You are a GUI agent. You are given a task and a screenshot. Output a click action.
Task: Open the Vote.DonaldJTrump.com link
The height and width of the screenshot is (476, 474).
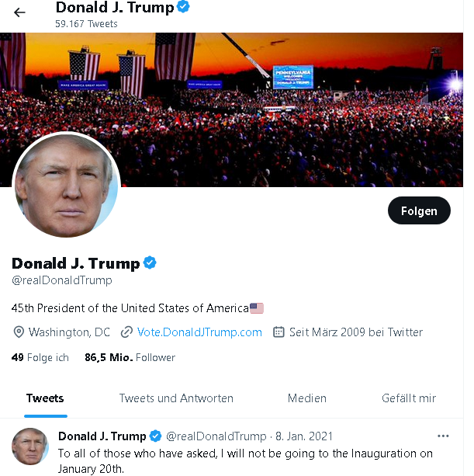[x=199, y=332]
